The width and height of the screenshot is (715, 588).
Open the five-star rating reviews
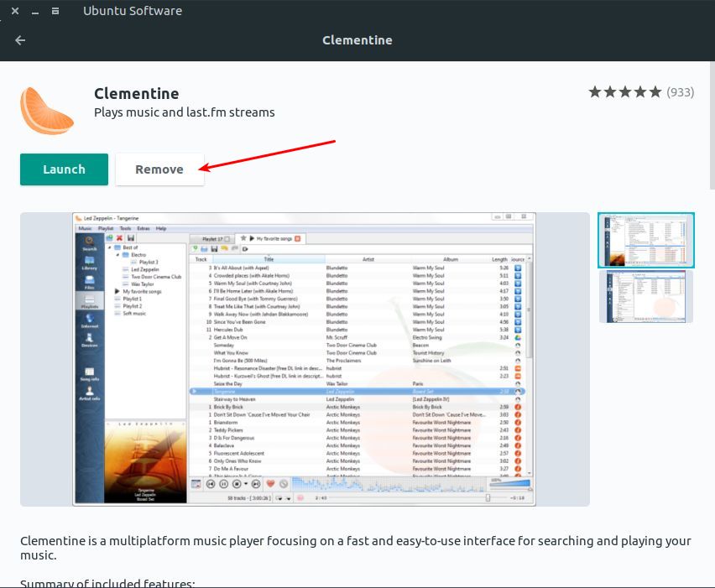click(624, 92)
